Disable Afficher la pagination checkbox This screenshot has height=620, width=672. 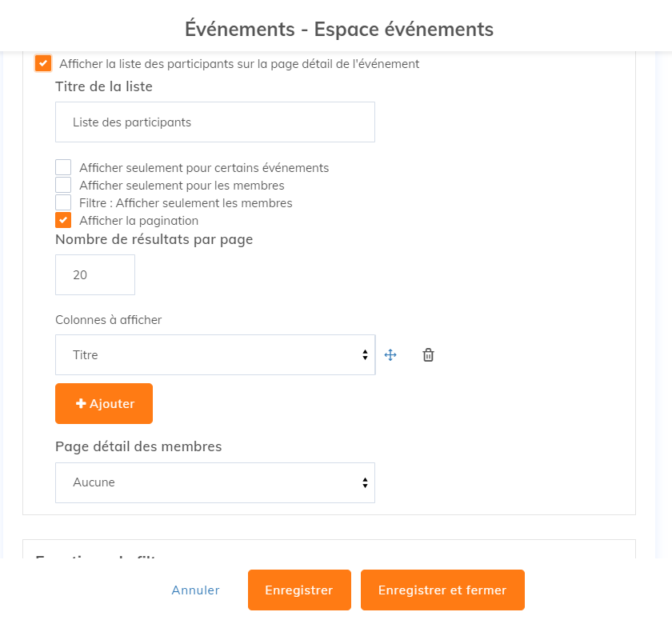(x=63, y=220)
